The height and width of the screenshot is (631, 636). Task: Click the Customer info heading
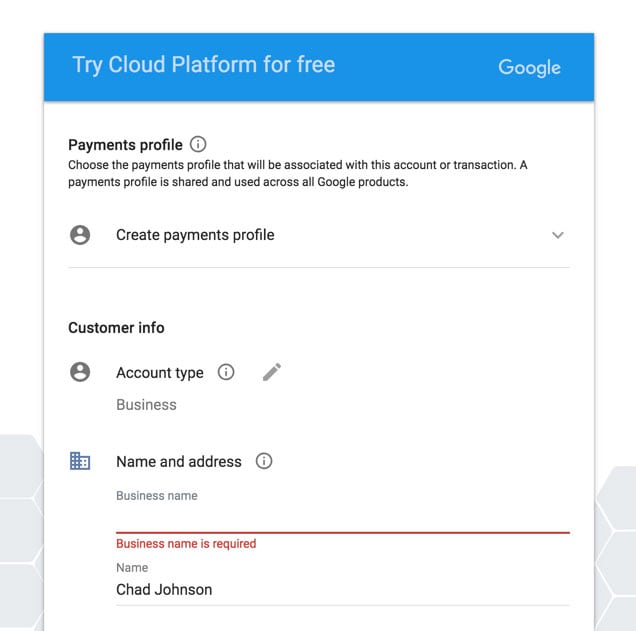[116, 328]
